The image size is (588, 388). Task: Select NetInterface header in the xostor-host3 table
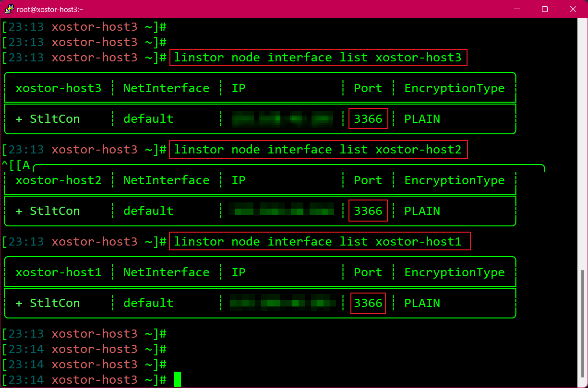[x=166, y=88]
